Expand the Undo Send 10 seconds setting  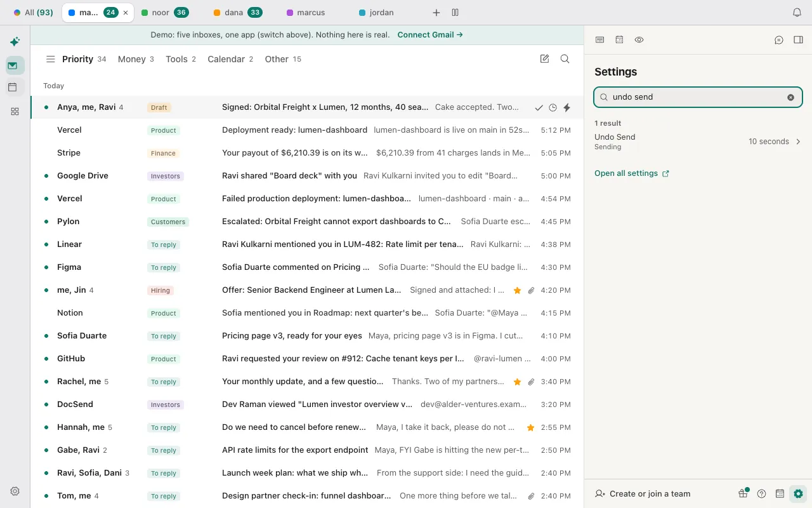tap(698, 142)
